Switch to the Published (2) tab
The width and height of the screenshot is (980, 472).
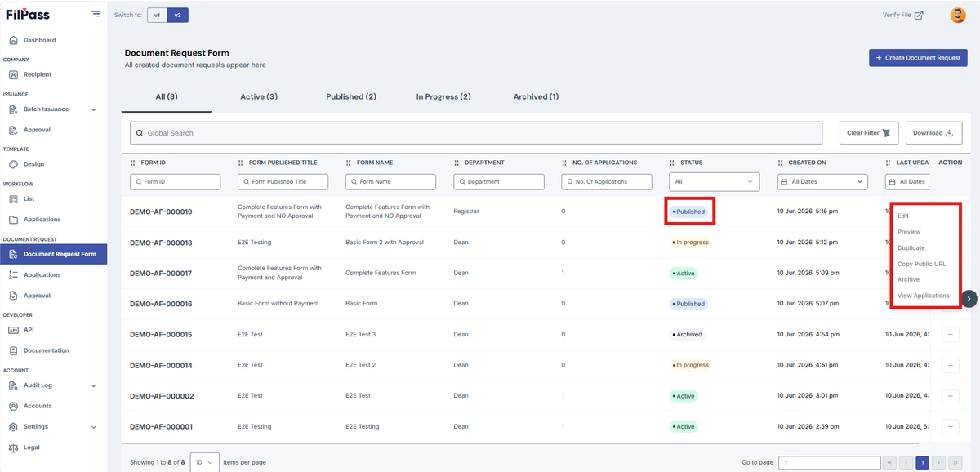351,96
